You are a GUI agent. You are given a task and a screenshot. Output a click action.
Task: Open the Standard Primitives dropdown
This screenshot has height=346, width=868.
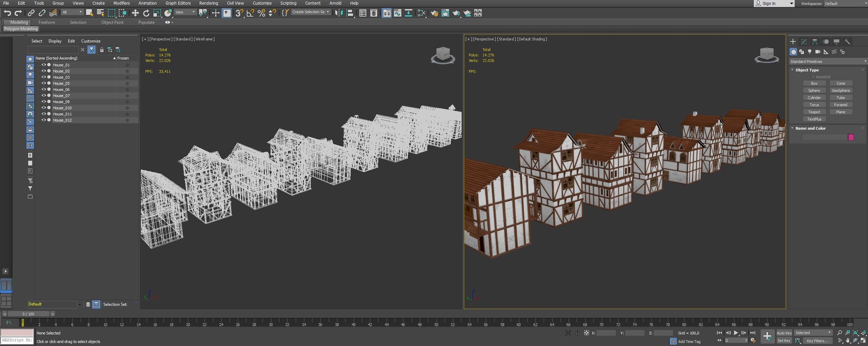coord(828,62)
